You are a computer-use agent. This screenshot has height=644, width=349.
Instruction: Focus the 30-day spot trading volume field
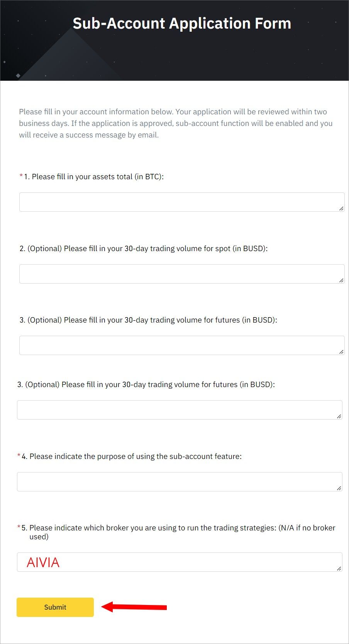(182, 274)
